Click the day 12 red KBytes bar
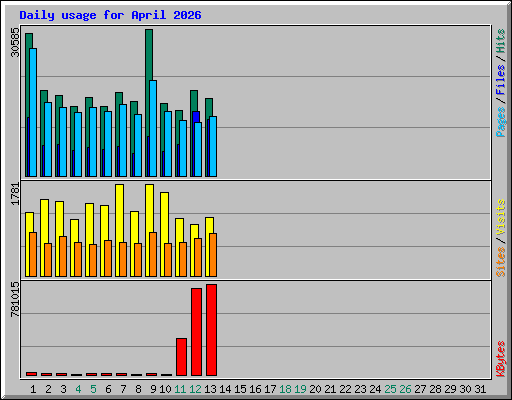The width and height of the screenshot is (512, 400). (196, 332)
